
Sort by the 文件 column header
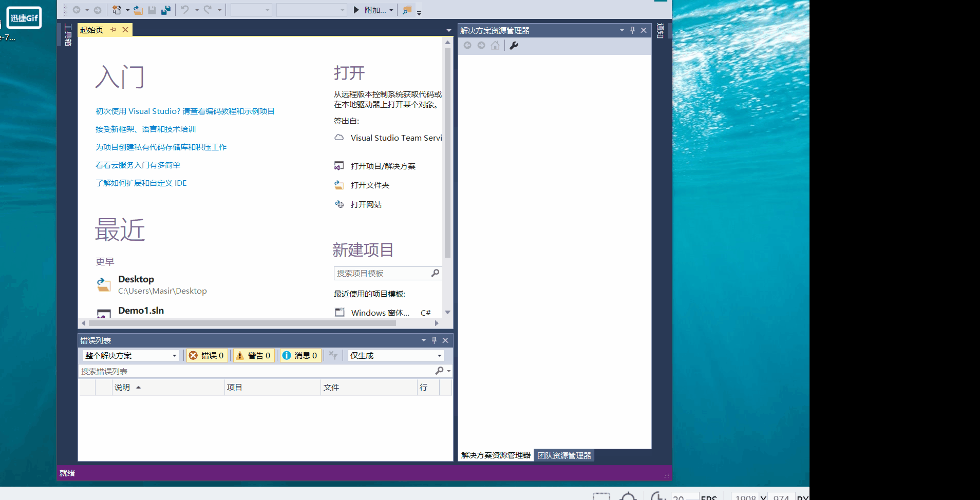point(369,388)
